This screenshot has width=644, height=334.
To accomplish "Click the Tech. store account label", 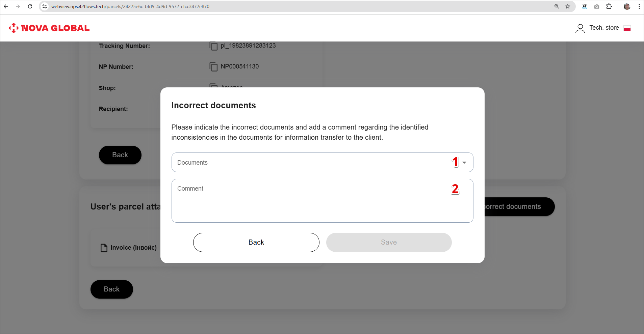I will point(604,28).
